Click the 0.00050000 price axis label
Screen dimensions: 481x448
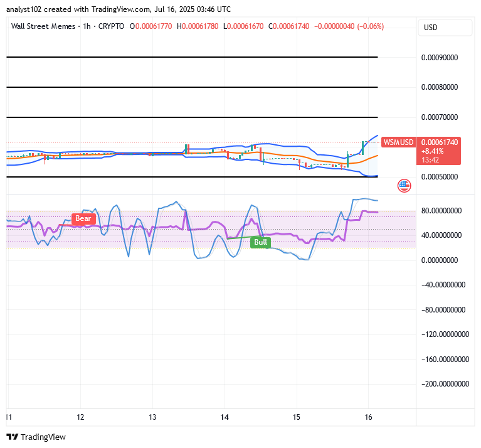[x=439, y=177]
